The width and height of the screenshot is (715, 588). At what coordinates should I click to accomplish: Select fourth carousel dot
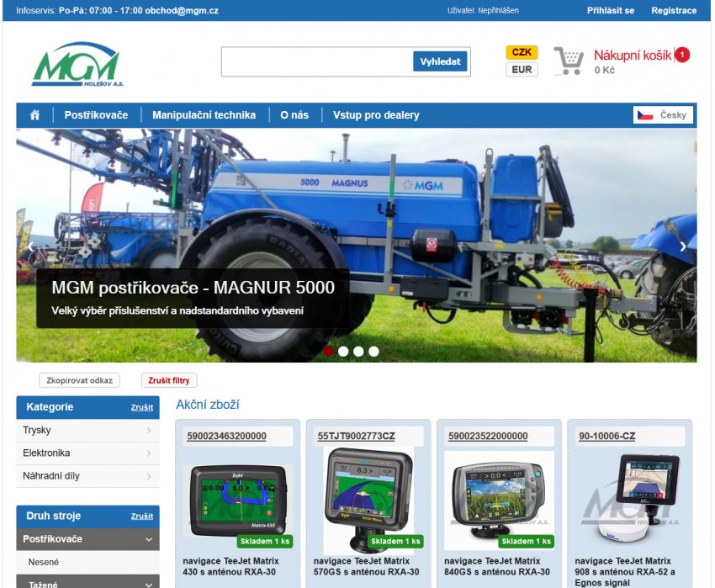[374, 352]
